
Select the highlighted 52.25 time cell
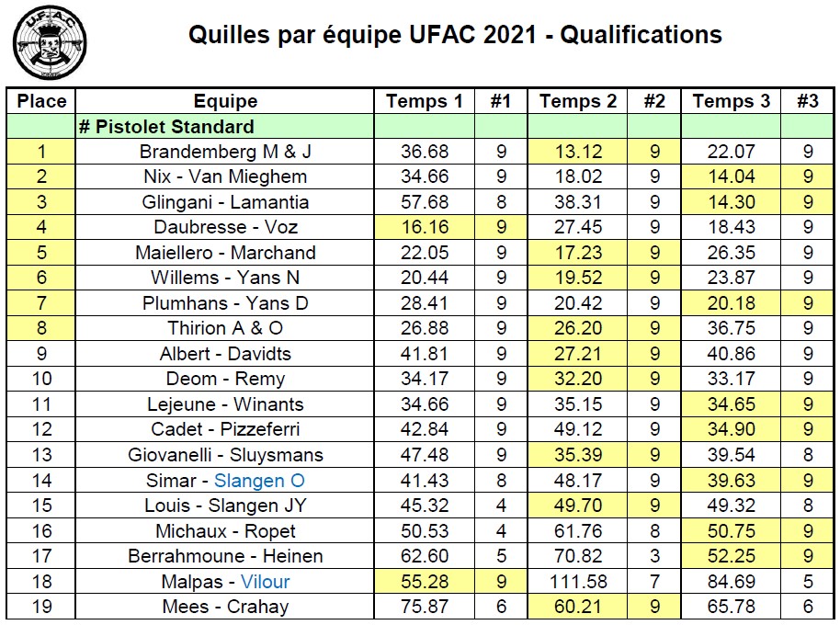point(732,556)
